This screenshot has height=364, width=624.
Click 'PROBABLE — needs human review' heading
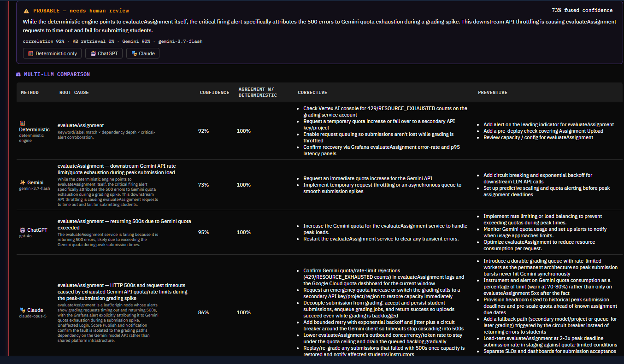click(x=81, y=11)
